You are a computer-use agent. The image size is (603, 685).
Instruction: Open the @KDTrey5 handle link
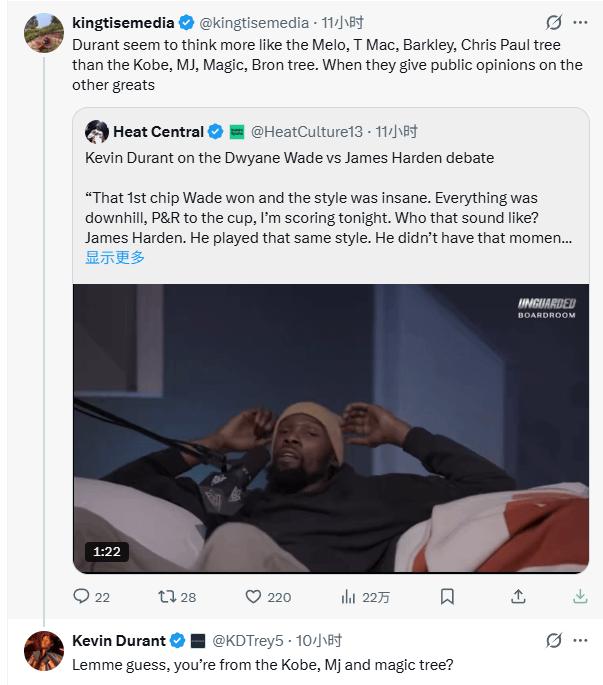pyautogui.click(x=249, y=640)
